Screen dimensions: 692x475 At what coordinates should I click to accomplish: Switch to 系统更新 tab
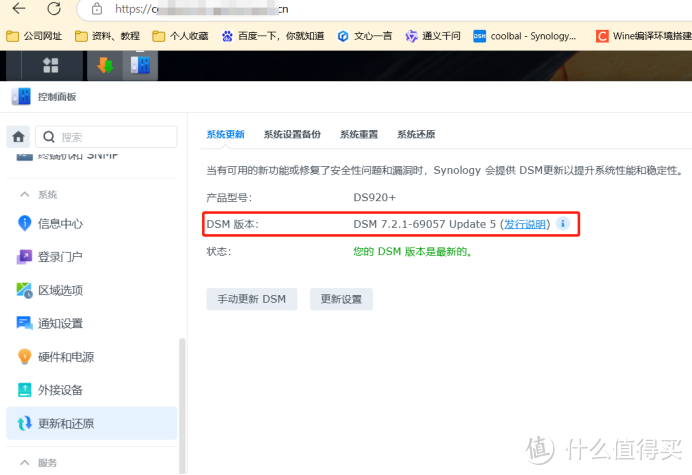(x=226, y=134)
